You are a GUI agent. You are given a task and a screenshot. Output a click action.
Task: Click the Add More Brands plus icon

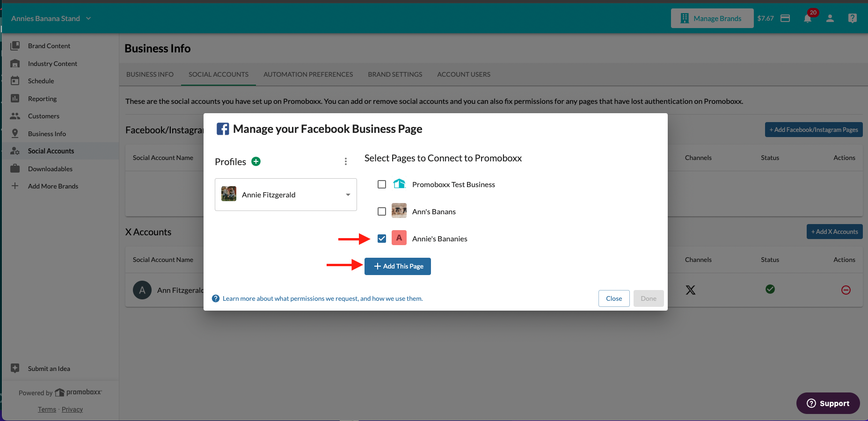click(x=15, y=186)
